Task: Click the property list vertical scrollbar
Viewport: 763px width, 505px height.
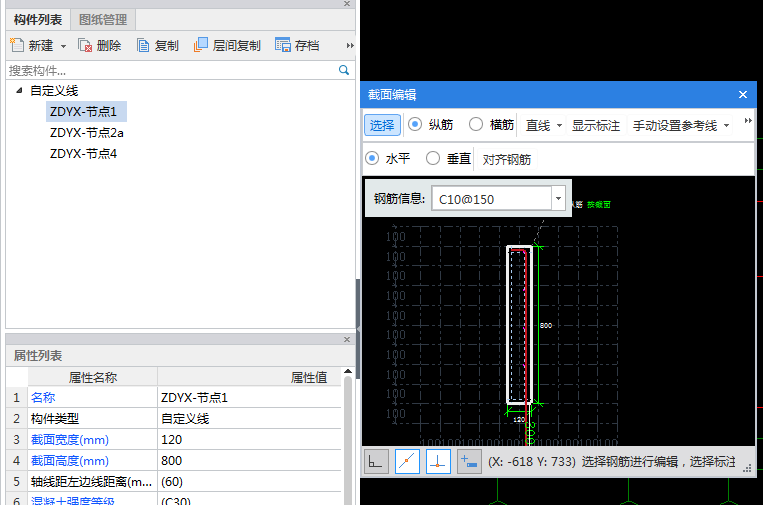Action: tap(347, 438)
